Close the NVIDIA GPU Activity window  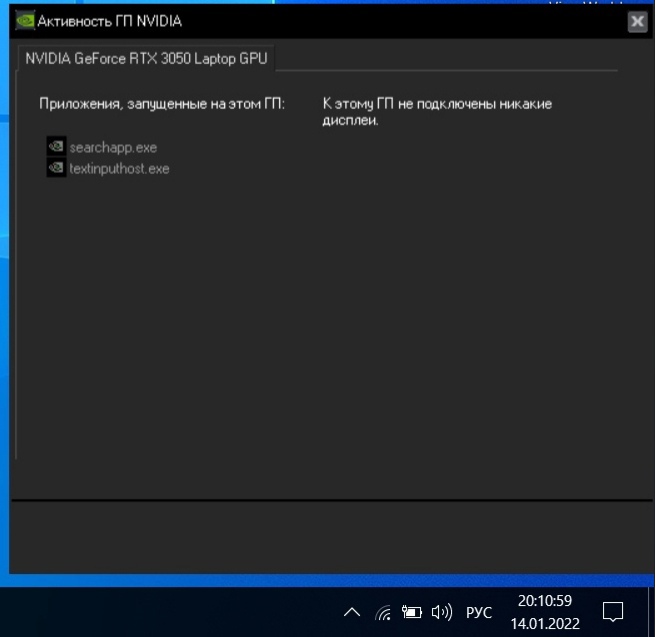point(637,21)
